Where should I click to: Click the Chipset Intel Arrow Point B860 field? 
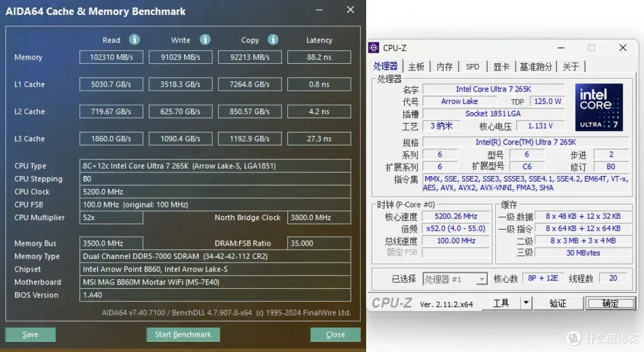coord(215,269)
